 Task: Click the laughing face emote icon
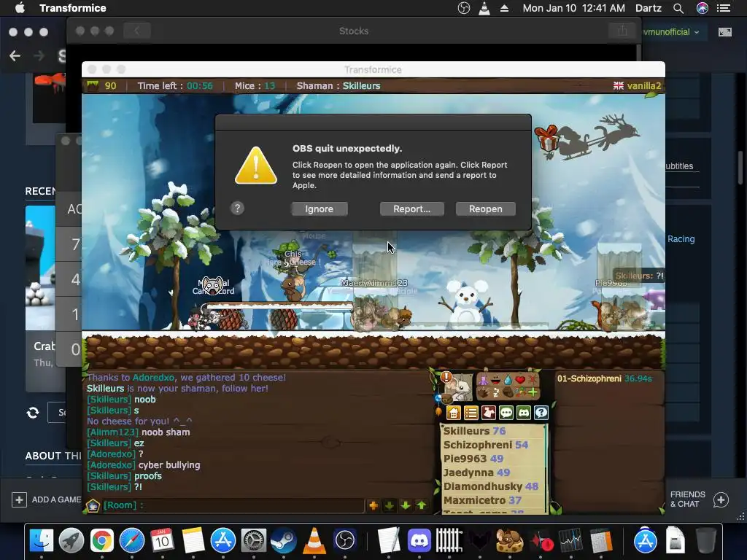(x=496, y=380)
